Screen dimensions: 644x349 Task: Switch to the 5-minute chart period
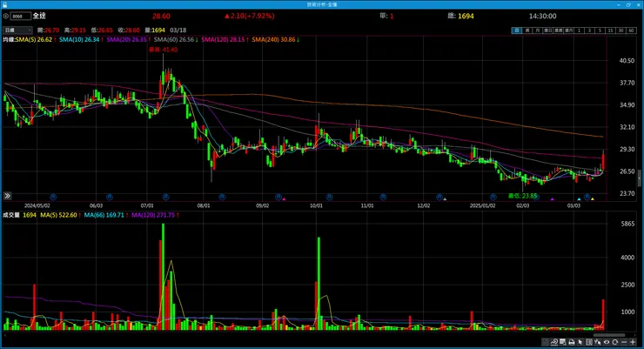coord(600,30)
